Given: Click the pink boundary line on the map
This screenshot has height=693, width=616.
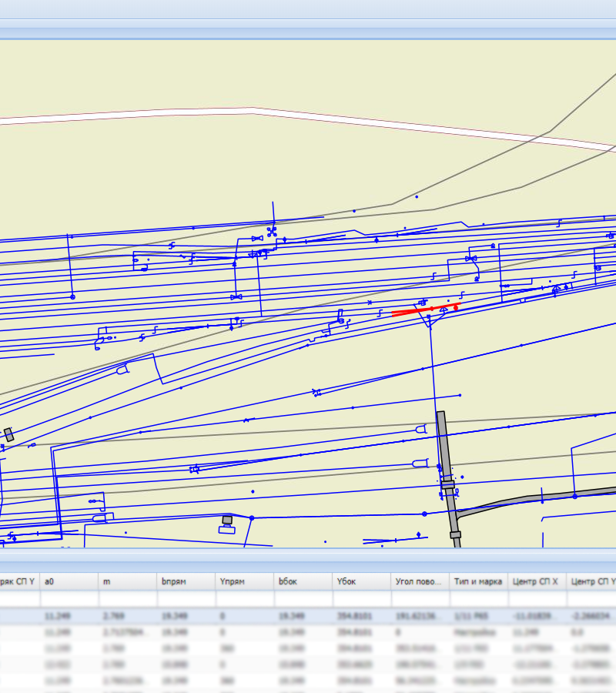Looking at the screenshot, I should 154,113.
